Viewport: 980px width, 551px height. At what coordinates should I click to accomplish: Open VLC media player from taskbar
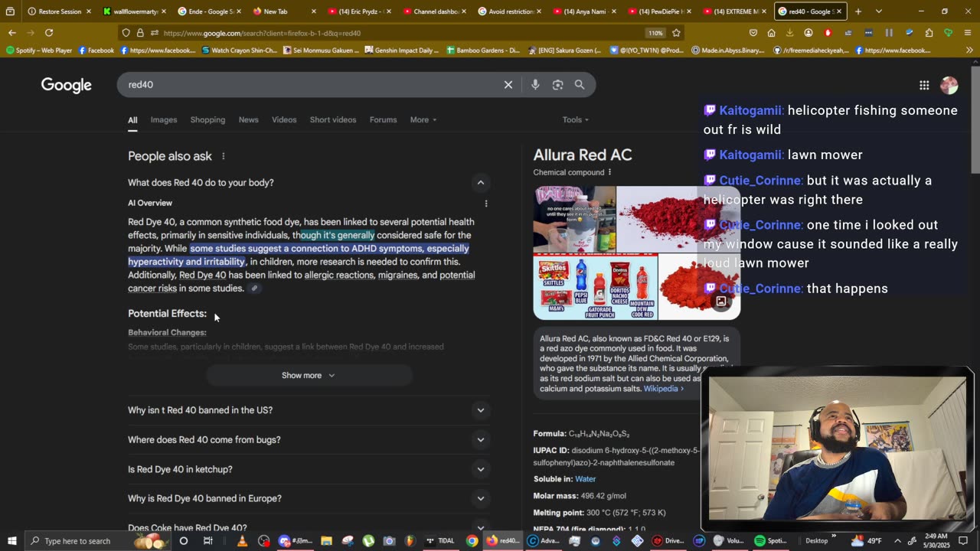[242, 541]
